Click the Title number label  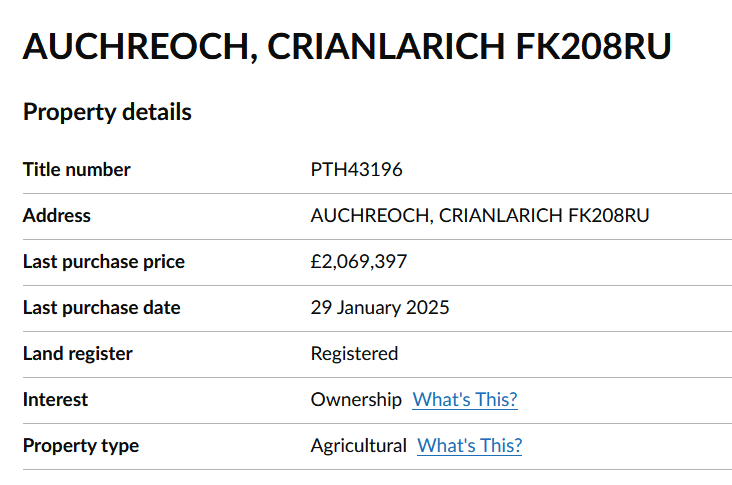(x=77, y=170)
